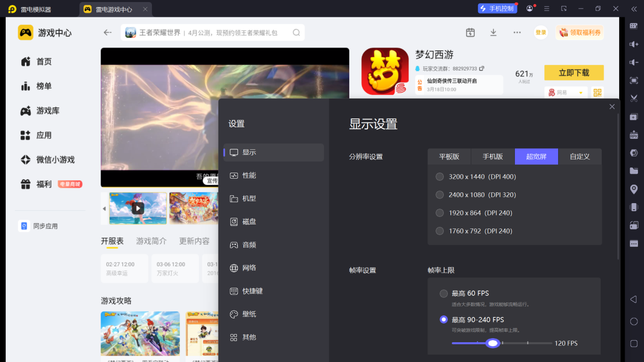644x362 pixels.
Task: Click the scissors screenshot icon in right sidebar
Action: 634,98
